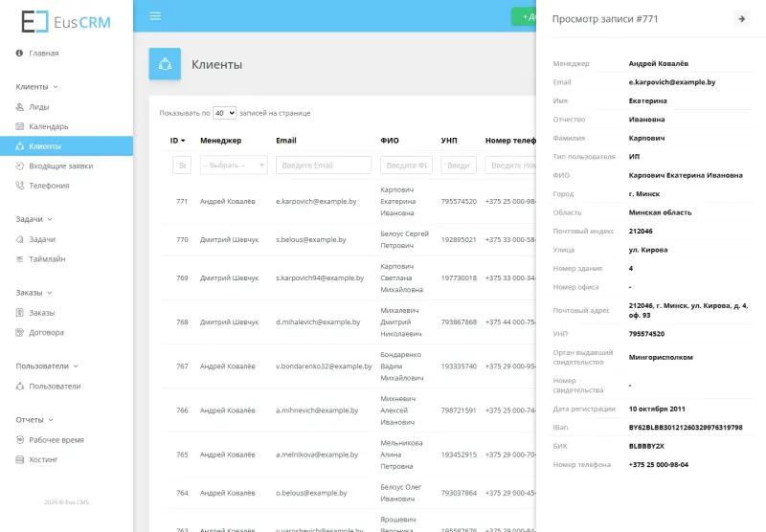Close record panel with arrow icon
Image resolution: width=766 pixels, height=532 pixels.
pyautogui.click(x=741, y=18)
